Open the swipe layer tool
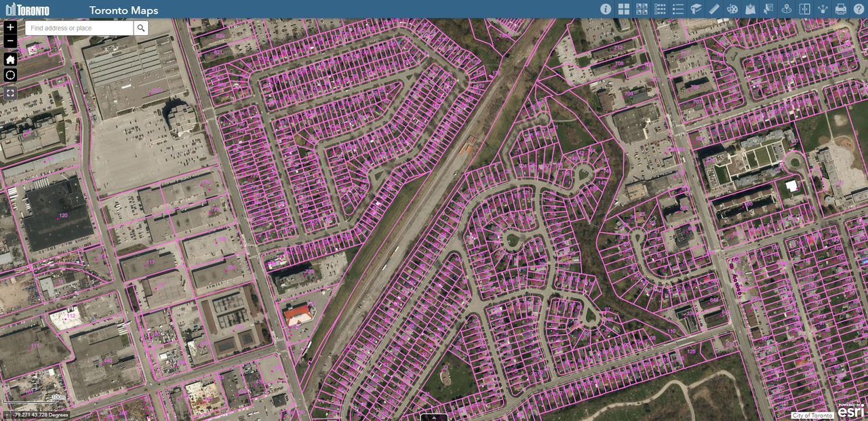 [x=804, y=9]
